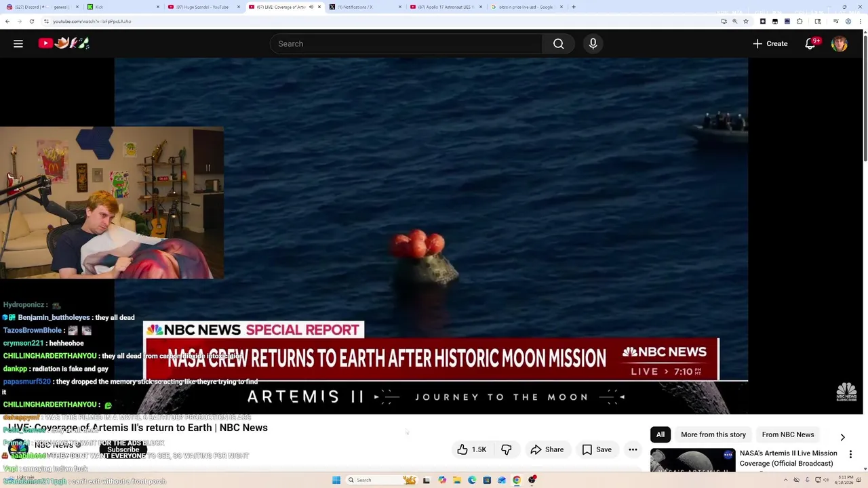
Task: Bookmark this page with star icon
Action: click(746, 21)
